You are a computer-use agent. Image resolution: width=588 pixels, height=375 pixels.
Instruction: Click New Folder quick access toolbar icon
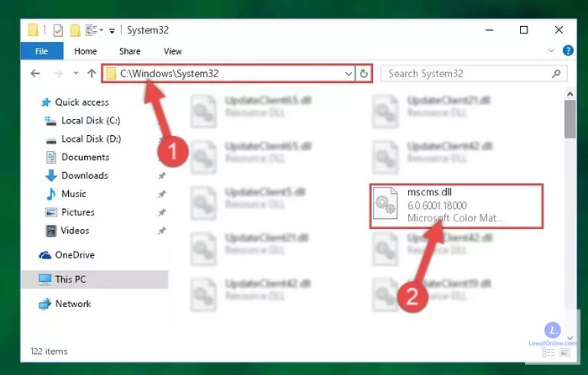click(x=76, y=30)
